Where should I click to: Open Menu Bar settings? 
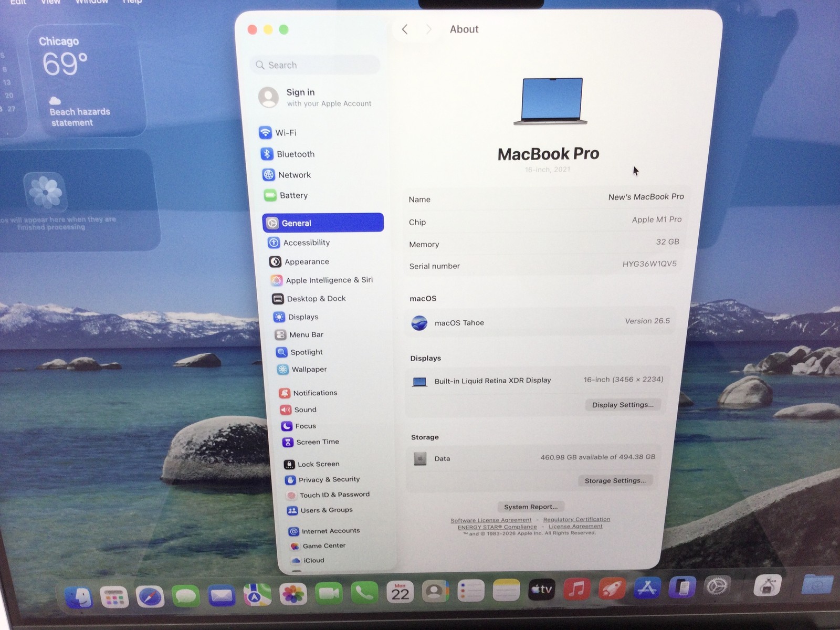(299, 334)
